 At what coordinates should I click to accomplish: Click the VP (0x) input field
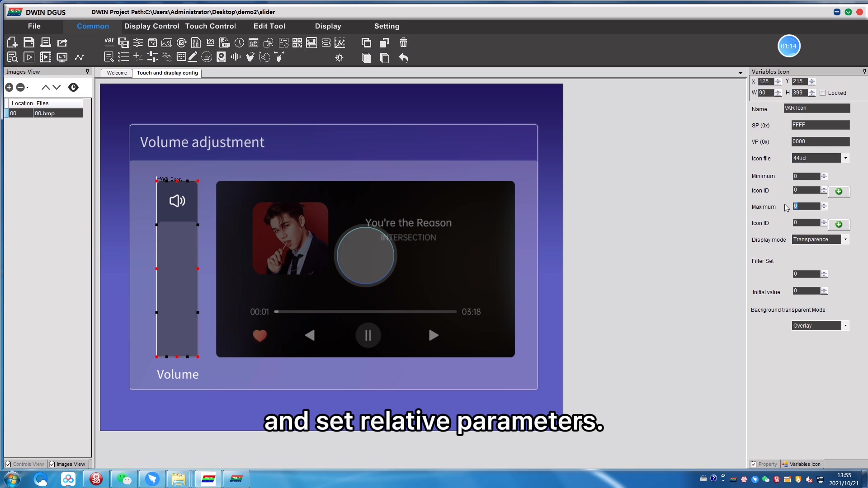coord(820,141)
